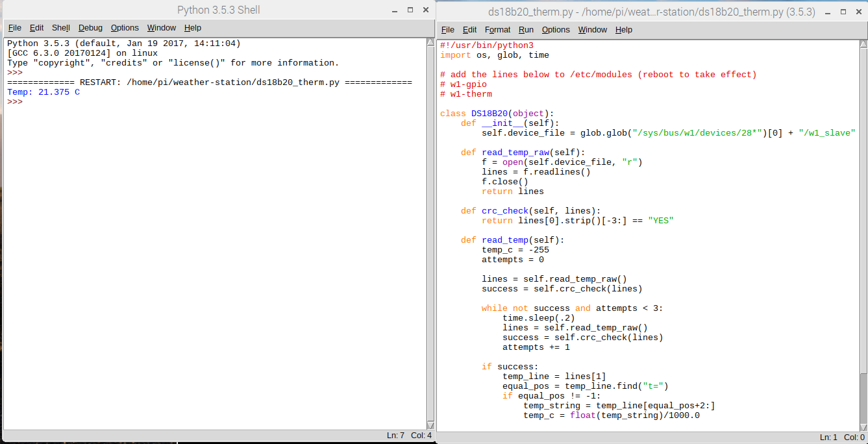Click the 'temp_c = float(temp_string)/1000.0' line
The width and height of the screenshot is (868, 444).
click(612, 415)
